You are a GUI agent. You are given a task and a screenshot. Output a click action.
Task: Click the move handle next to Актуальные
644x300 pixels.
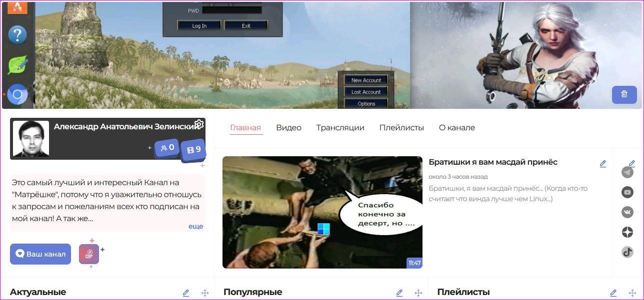(205, 293)
